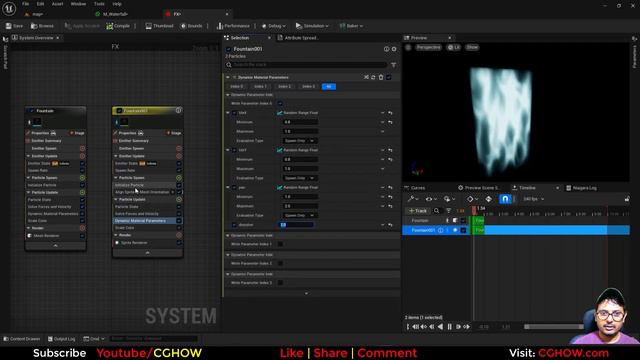Click the scissors icon on Dynamic Material Parameters header
Screen dimensions: 640x360
click(x=366, y=77)
